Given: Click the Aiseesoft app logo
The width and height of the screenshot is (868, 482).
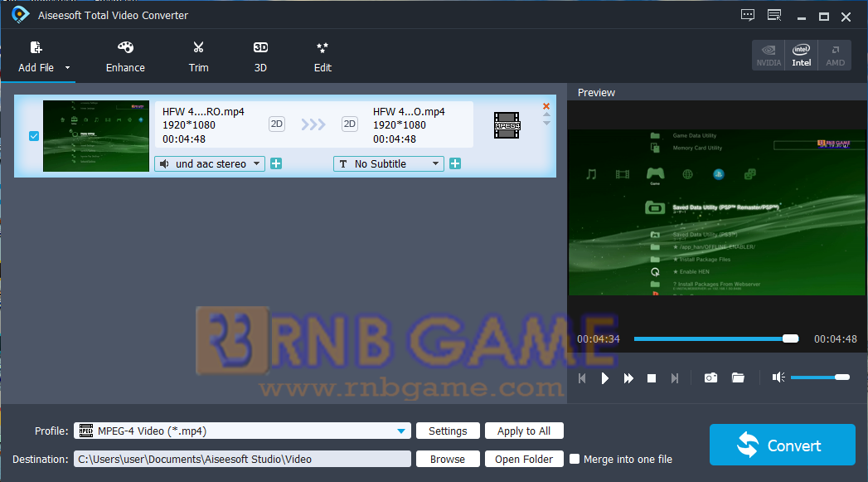Looking at the screenshot, I should (20, 15).
